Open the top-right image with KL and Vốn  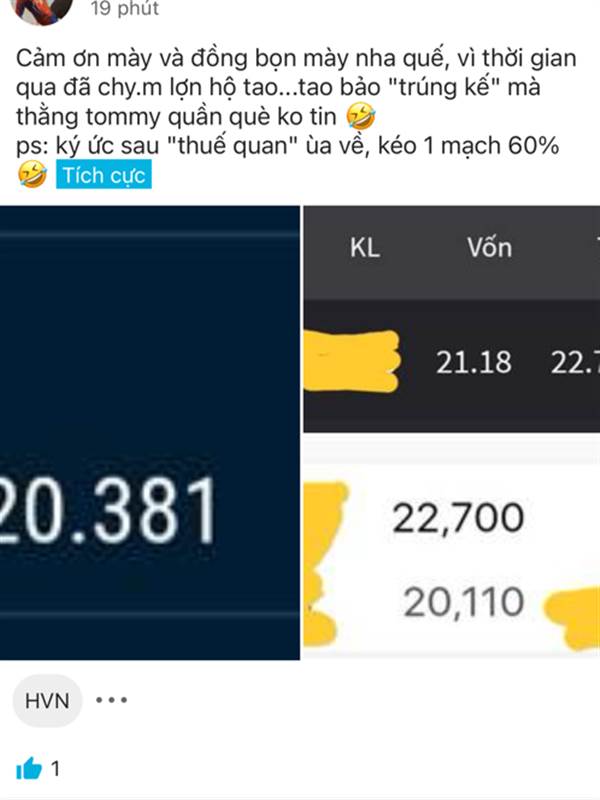[452, 319]
